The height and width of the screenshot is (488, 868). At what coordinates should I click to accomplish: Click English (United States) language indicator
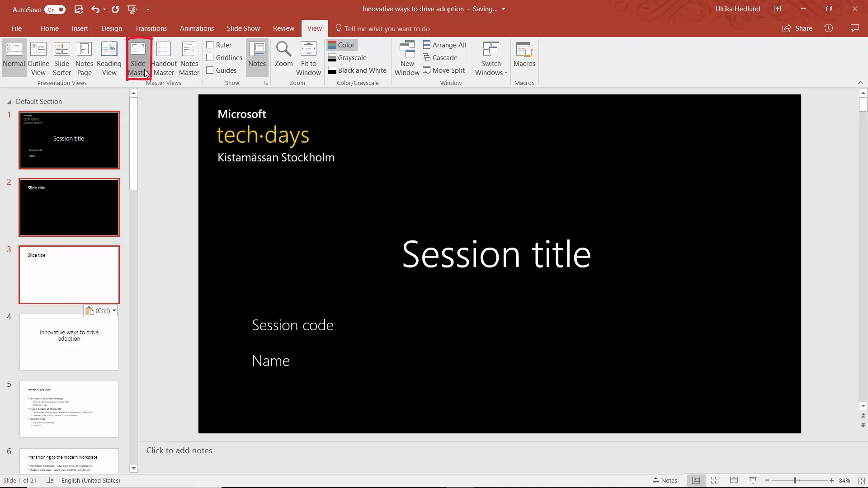[91, 480]
